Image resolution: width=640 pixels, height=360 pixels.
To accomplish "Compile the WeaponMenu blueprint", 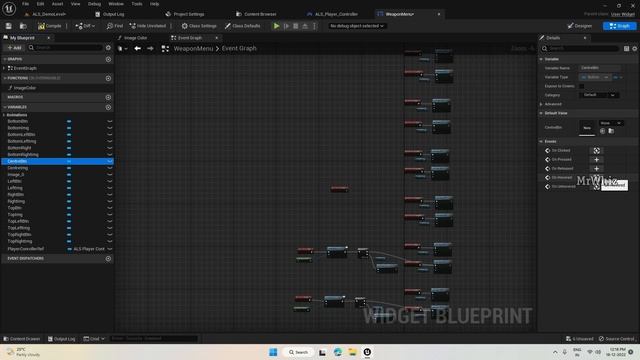I will coord(50,26).
